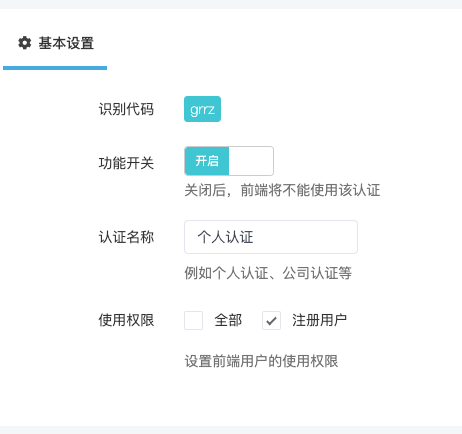Click the 功能开关 field label
This screenshot has width=462, height=434.
126,163
